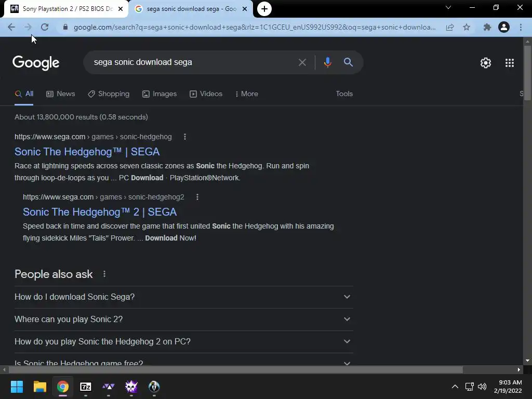Reload the current page
532x399 pixels.
pos(45,27)
